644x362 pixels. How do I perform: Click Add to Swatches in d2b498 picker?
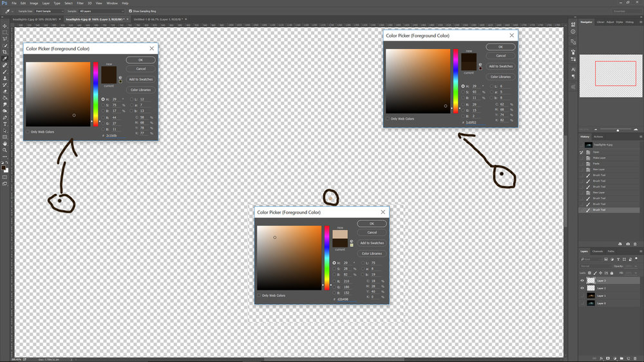click(x=372, y=243)
